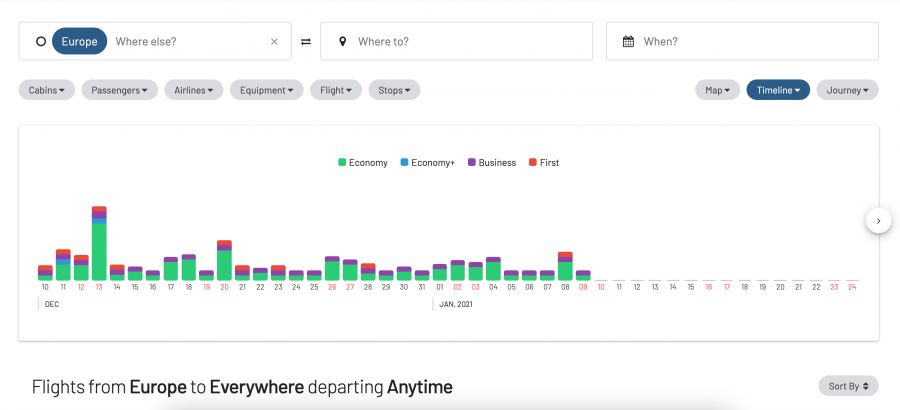This screenshot has height=410, width=900.
Task: Click the circle origin icon beside Europe
Action: [x=40, y=42]
